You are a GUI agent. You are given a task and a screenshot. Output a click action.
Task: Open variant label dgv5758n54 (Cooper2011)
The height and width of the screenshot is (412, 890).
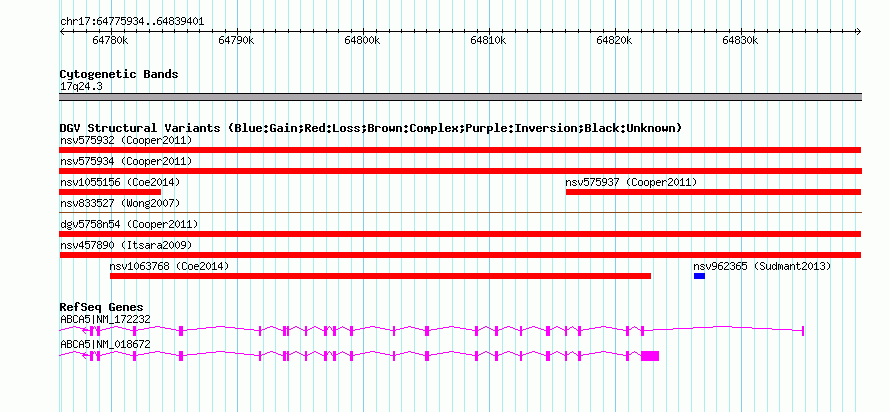pyautogui.click(x=129, y=224)
